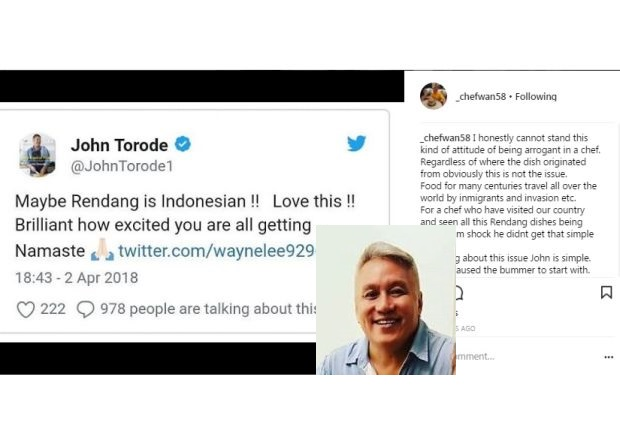Open the @JohnTorode1 handle
The height and width of the screenshot is (440, 620).
pyautogui.click(x=122, y=166)
